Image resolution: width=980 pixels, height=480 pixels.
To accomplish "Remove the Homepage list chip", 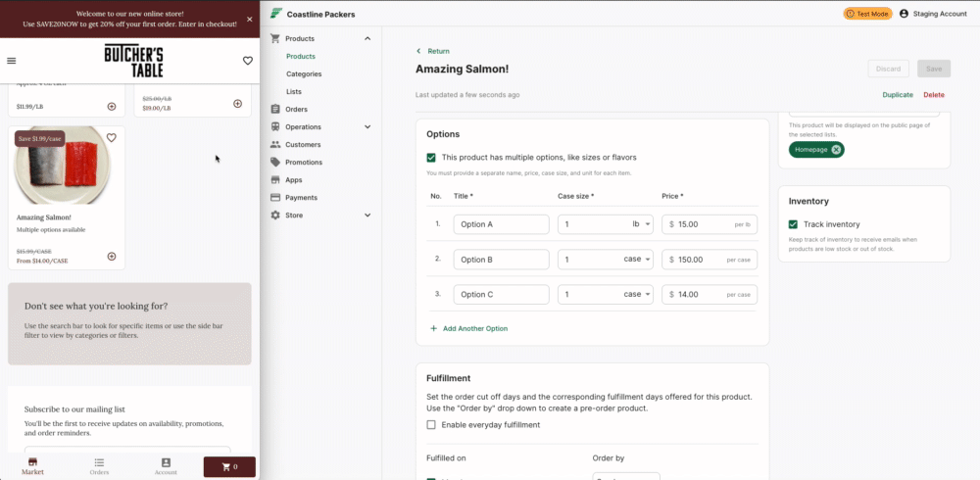I will tap(836, 150).
